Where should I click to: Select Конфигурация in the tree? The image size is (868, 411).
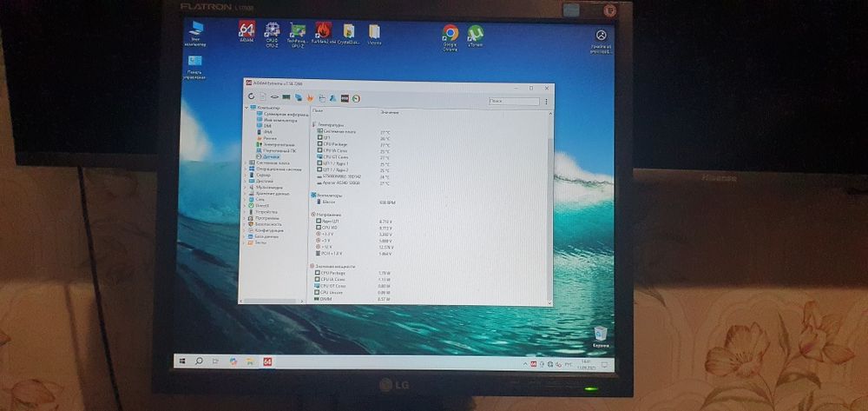click(x=267, y=230)
